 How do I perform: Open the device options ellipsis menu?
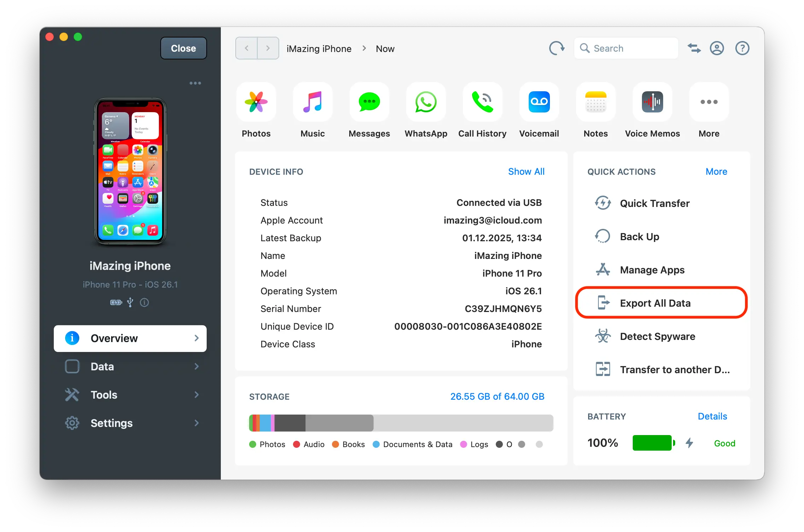pyautogui.click(x=195, y=83)
